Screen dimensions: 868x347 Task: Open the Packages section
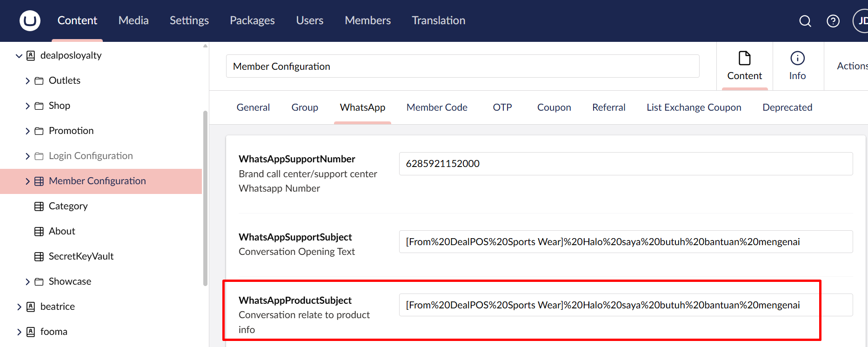(x=252, y=20)
